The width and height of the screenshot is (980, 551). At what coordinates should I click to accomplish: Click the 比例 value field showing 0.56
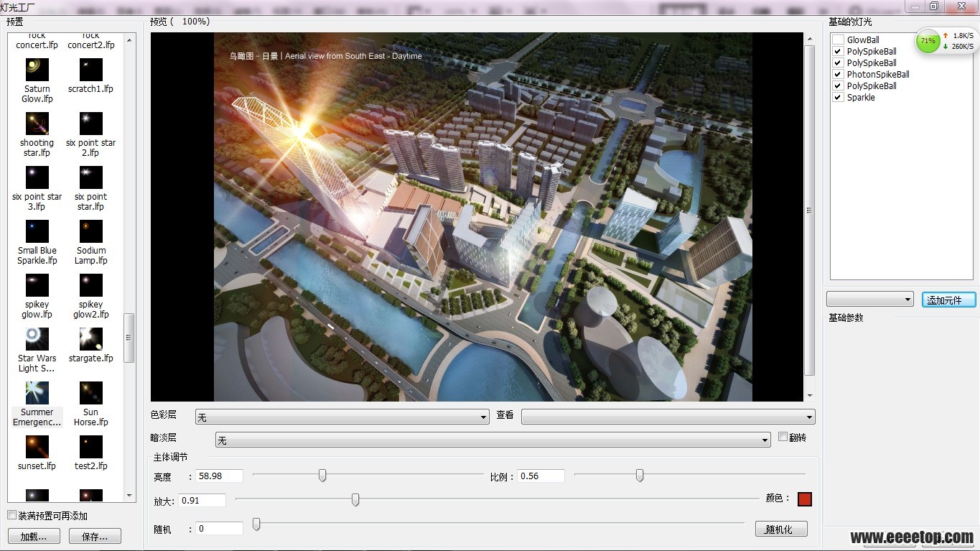541,476
